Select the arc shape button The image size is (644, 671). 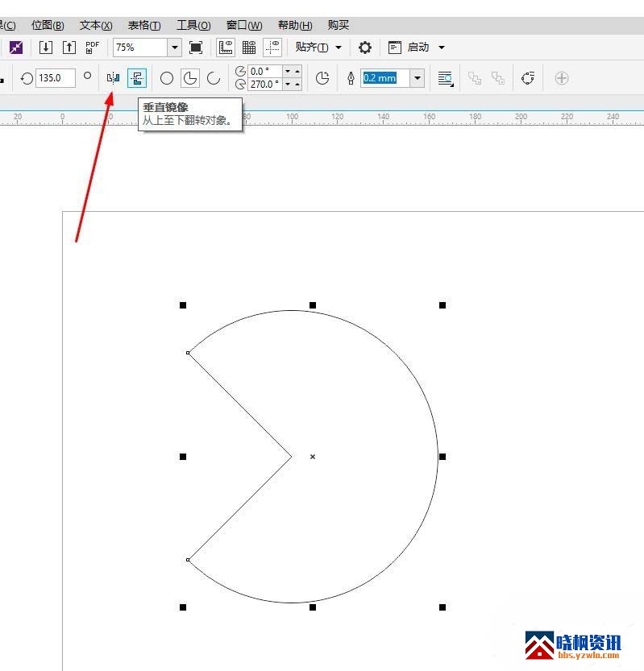click(214, 78)
